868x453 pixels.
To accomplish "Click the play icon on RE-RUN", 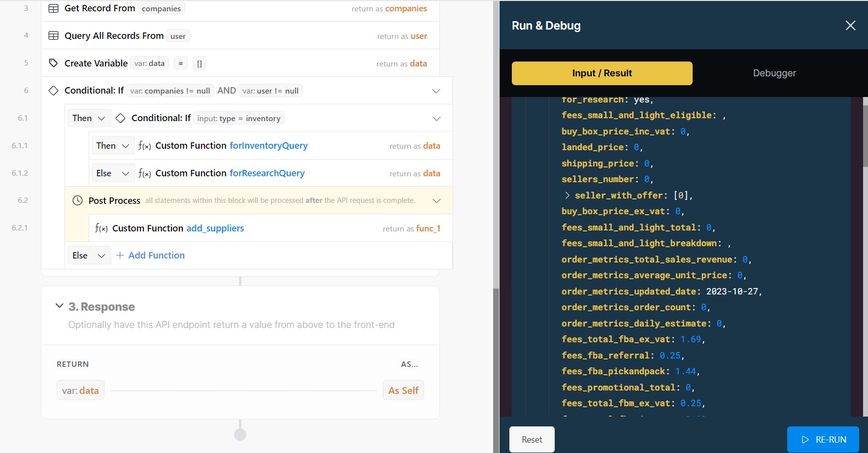I will (805, 440).
